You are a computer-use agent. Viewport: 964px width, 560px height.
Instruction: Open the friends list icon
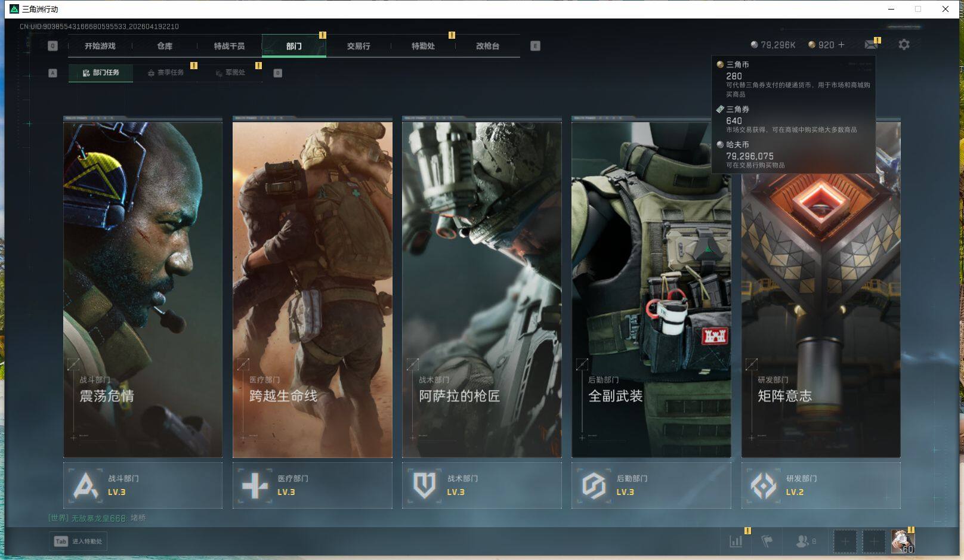(803, 541)
